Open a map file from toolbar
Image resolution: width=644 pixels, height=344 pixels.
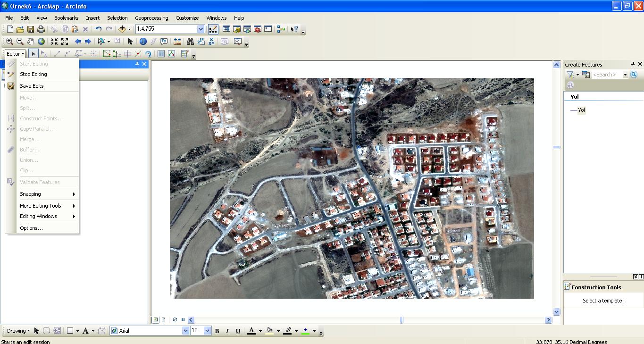[x=20, y=29]
